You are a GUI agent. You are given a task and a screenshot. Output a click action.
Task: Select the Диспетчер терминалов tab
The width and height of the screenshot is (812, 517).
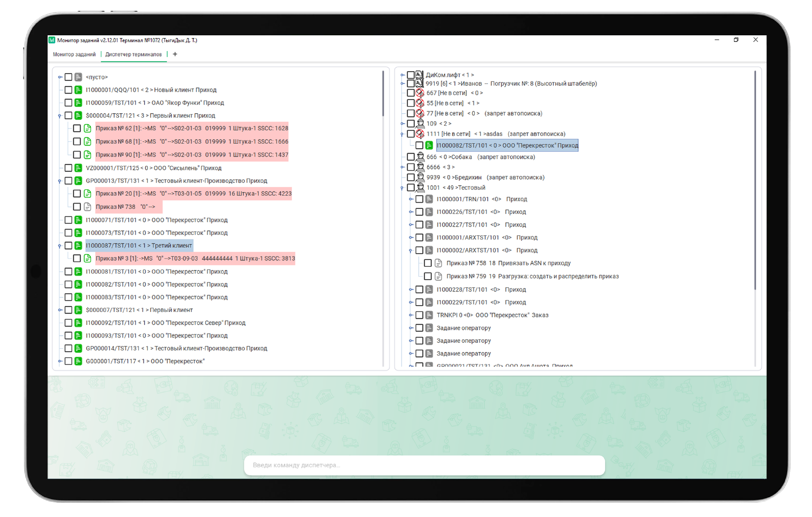point(134,54)
